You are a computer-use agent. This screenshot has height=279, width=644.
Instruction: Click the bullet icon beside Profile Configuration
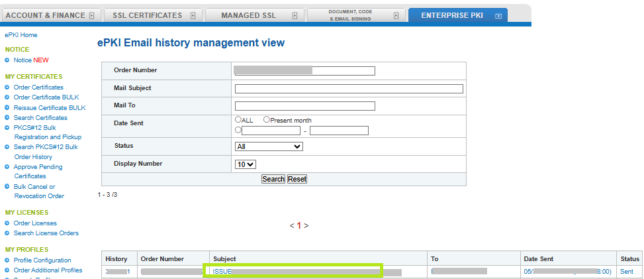pyautogui.click(x=7, y=260)
